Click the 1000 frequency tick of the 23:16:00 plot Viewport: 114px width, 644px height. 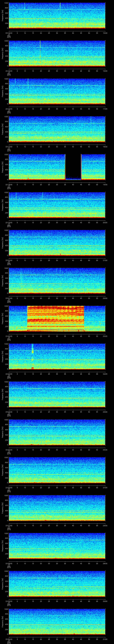point(6,79)
